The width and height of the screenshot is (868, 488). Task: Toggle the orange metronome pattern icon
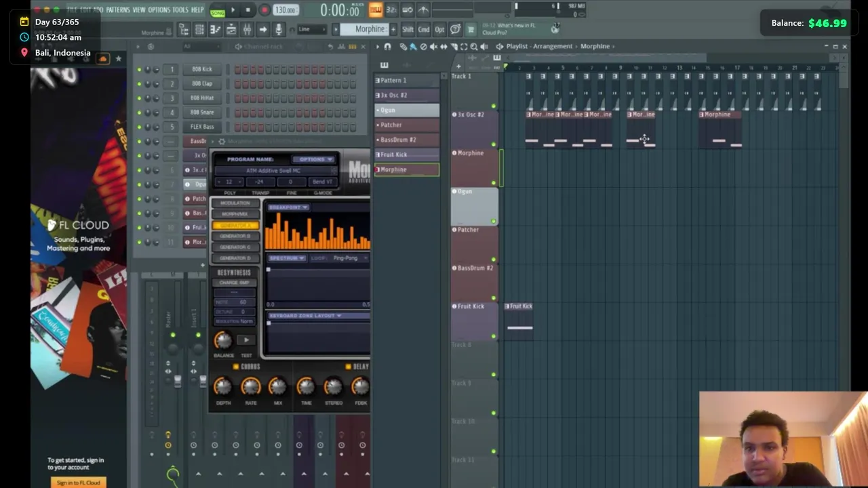(375, 9)
